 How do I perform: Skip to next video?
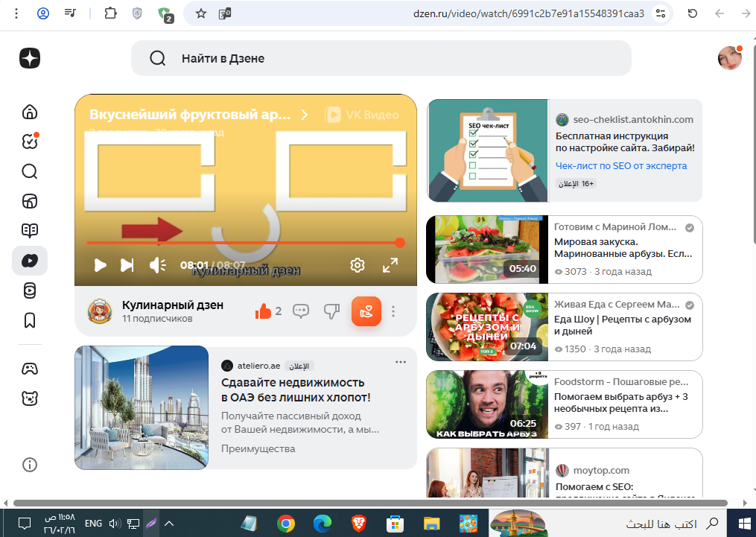(x=127, y=265)
